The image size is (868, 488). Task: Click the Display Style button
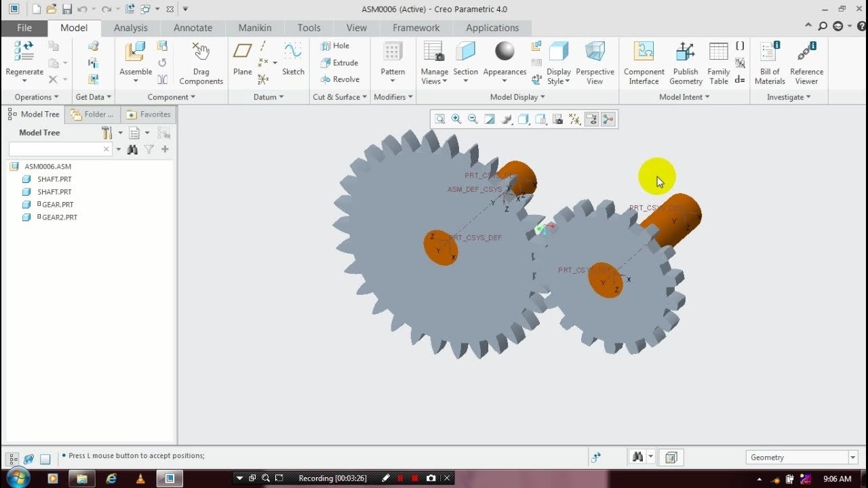click(559, 63)
